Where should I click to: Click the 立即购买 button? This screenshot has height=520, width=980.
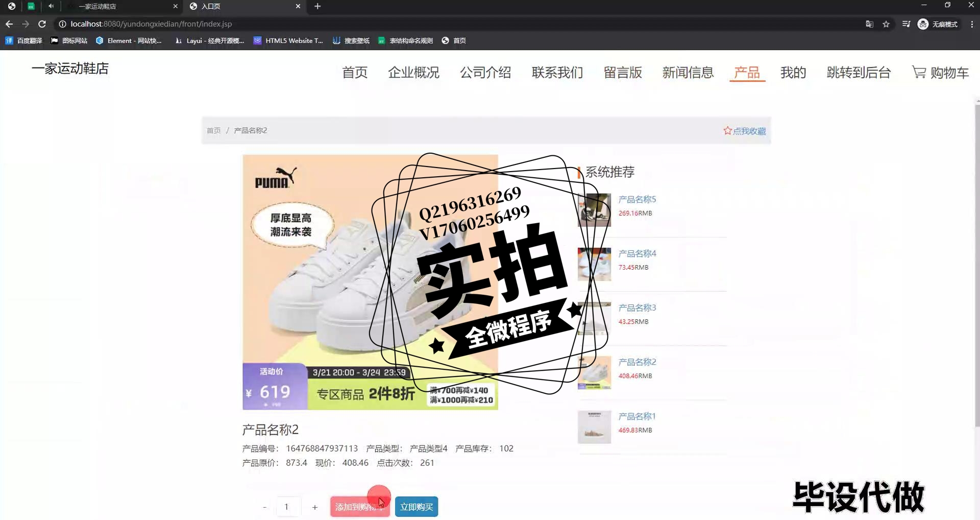click(x=416, y=507)
